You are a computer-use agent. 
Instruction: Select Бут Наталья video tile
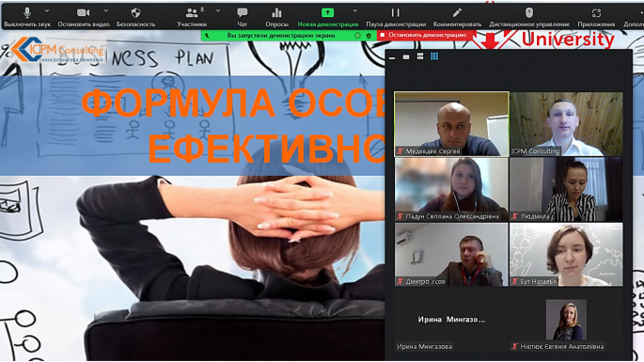[x=566, y=255]
